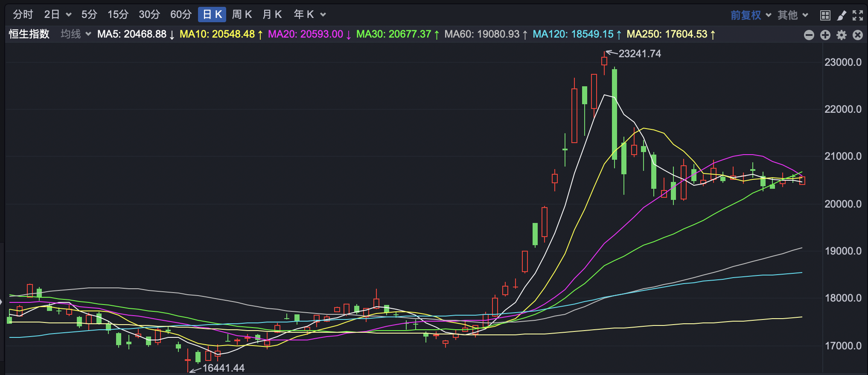Expand the 2日 dropdown arrow
Screen dimensions: 868x375
pos(69,15)
